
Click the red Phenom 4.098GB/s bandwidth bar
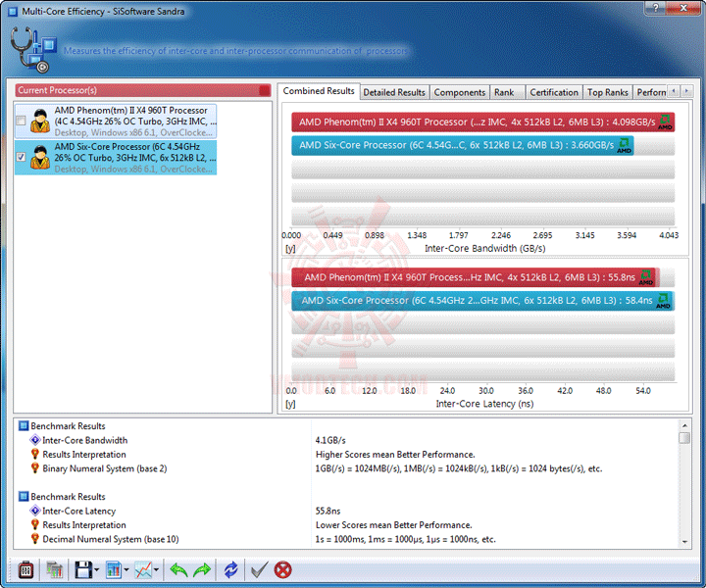(x=482, y=122)
